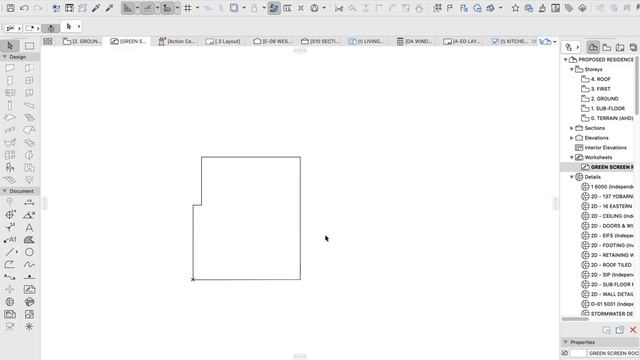Select the Column tool
The width and height of the screenshot is (640, 360).
click(10, 105)
